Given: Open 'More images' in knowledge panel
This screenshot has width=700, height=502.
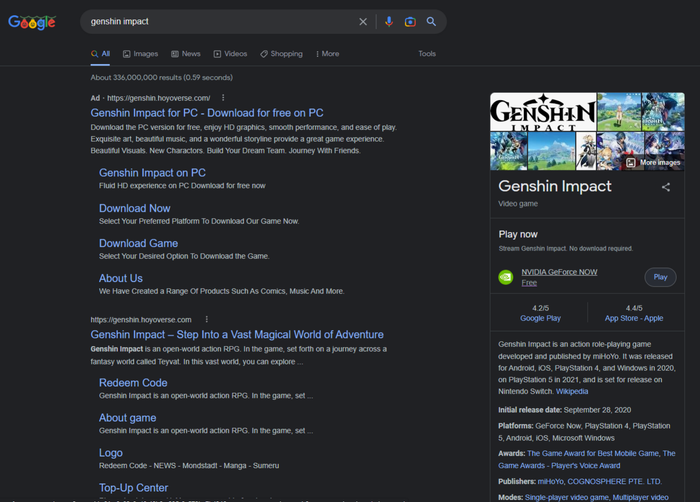Looking at the screenshot, I should 654,163.
